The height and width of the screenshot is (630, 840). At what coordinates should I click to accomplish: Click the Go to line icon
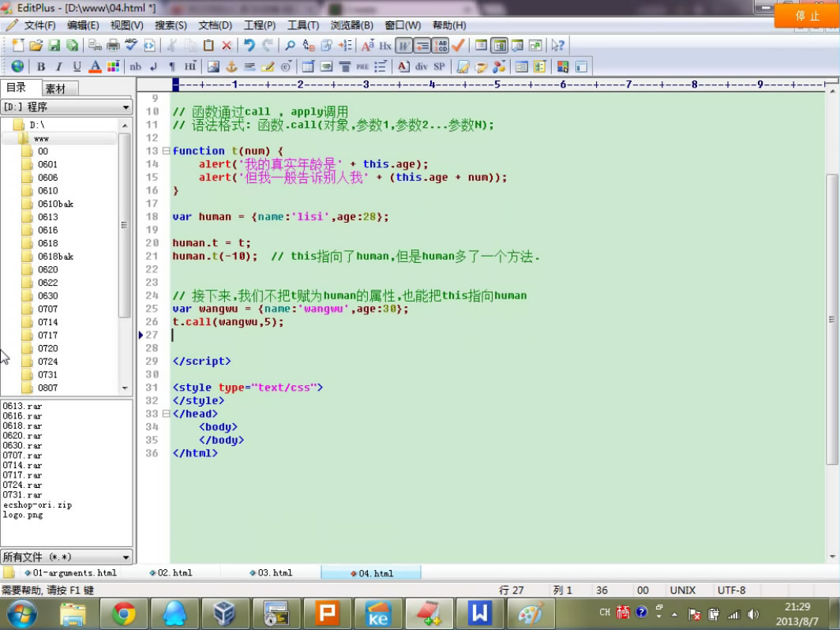tap(345, 46)
